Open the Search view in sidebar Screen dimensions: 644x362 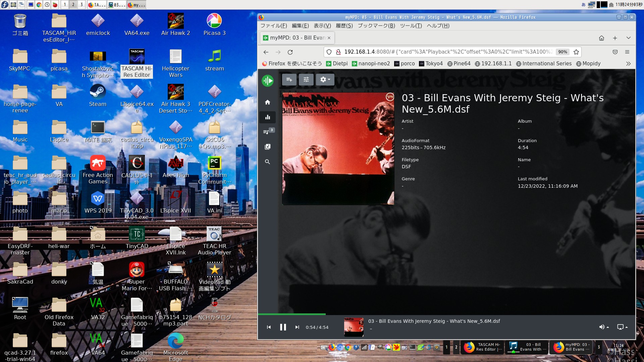click(x=267, y=162)
